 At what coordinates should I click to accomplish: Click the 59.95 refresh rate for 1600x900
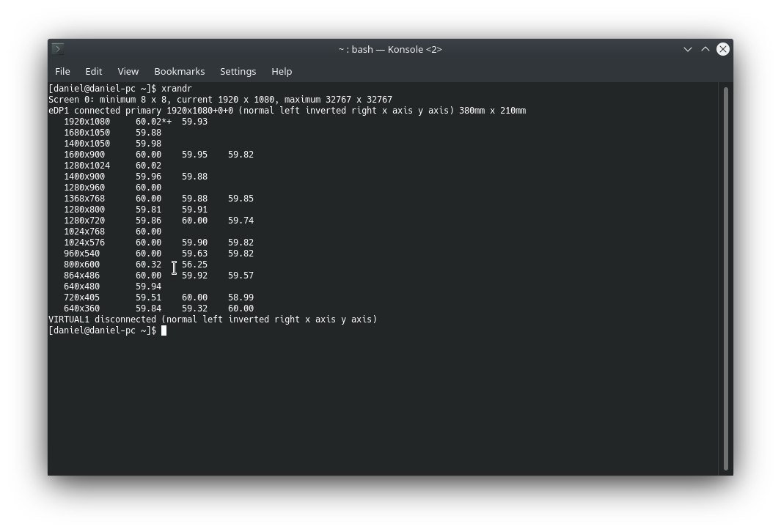[x=195, y=155]
